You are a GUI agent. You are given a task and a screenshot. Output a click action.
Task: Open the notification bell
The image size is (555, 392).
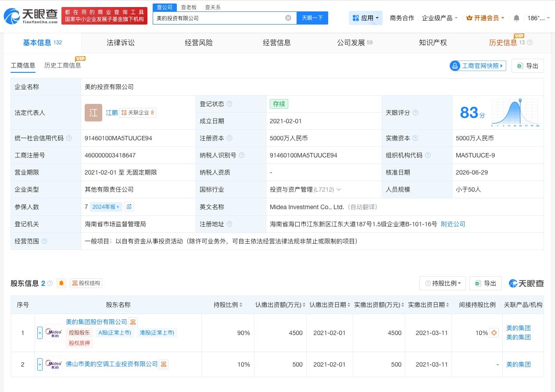[x=516, y=18]
